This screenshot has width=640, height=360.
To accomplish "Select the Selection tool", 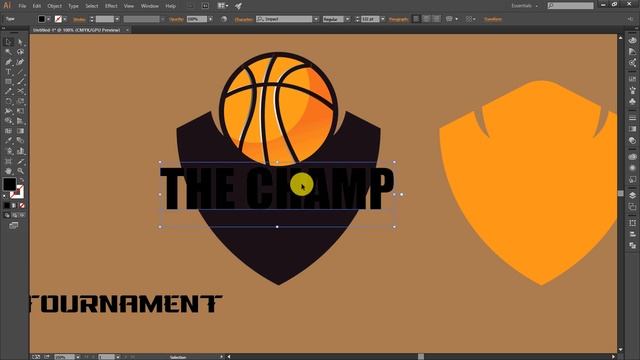I will 8,42.
